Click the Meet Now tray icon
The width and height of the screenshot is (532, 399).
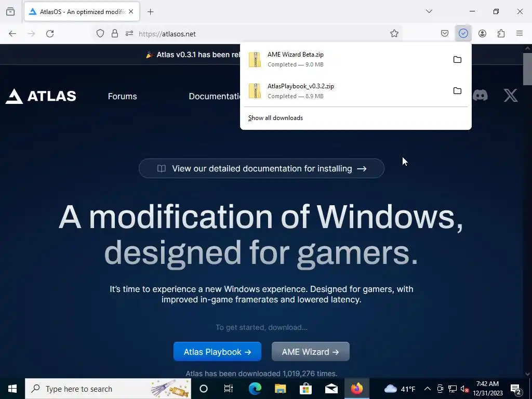pyautogui.click(x=440, y=389)
